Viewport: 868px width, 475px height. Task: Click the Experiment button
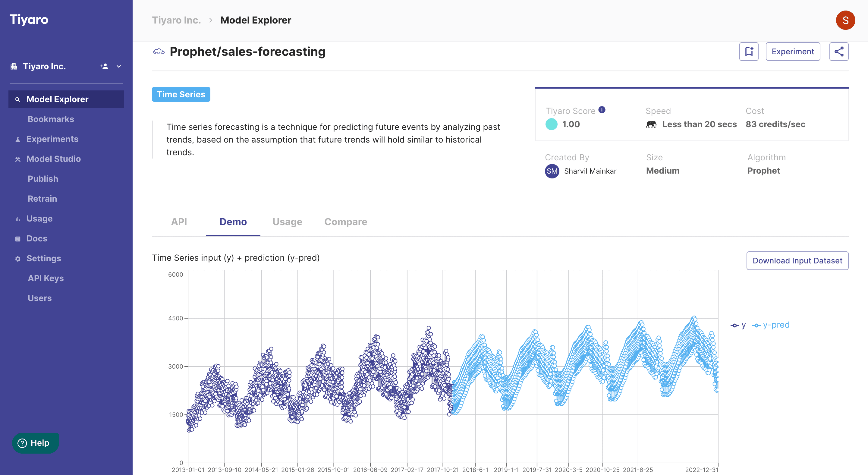click(793, 52)
